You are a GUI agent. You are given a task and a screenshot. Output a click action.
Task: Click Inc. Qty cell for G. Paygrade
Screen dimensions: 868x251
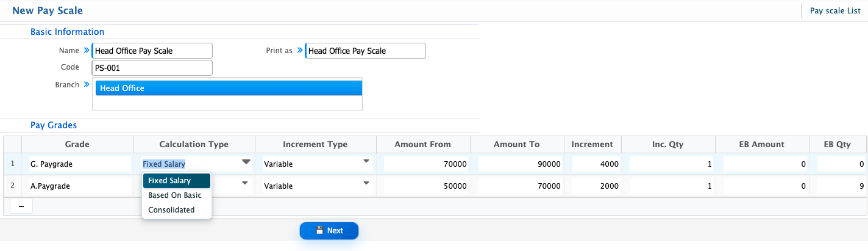pyautogui.click(x=672, y=164)
